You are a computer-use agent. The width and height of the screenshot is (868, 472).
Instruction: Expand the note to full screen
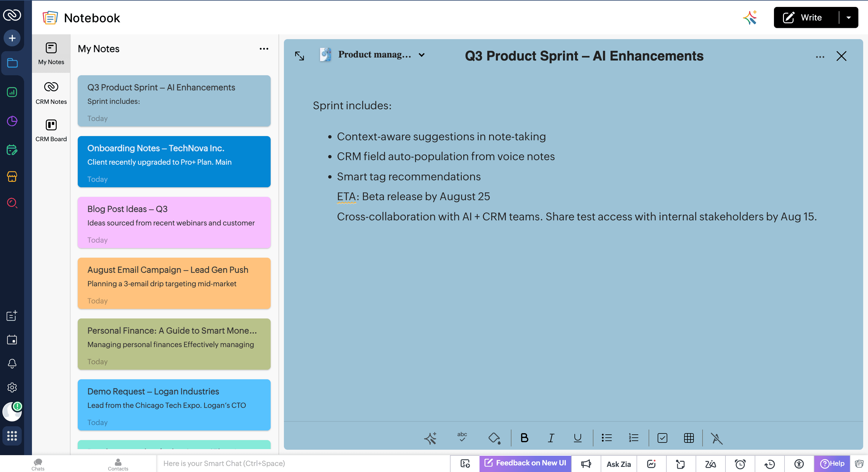click(299, 56)
